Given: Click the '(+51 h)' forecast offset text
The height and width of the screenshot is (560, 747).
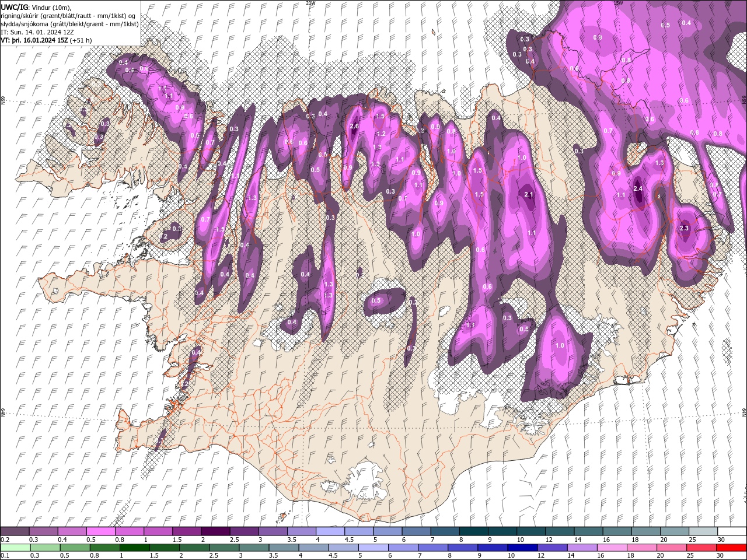Looking at the screenshot, I should 80,40.
